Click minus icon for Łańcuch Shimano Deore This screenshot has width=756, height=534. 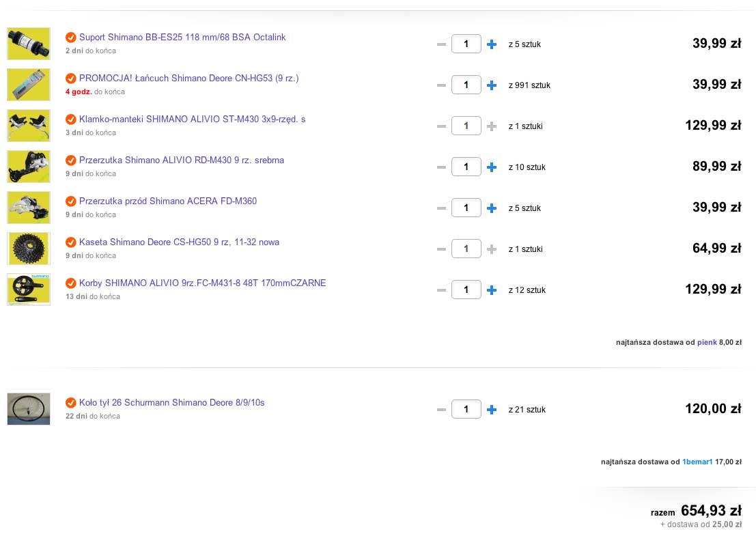click(x=441, y=85)
